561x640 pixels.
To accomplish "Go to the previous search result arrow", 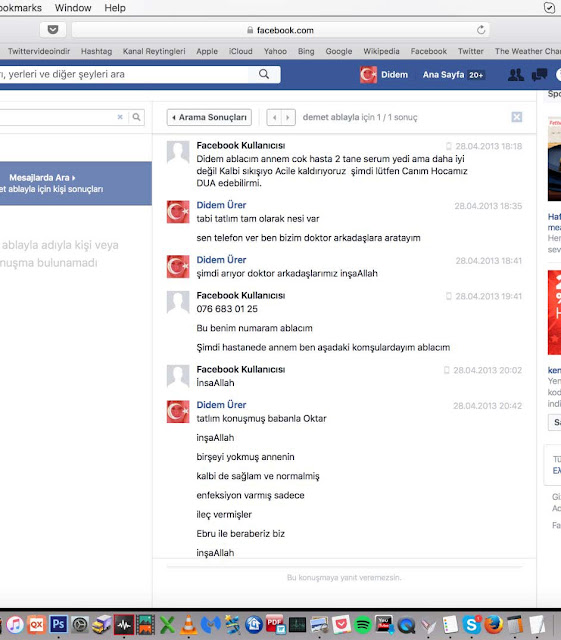I will (274, 118).
